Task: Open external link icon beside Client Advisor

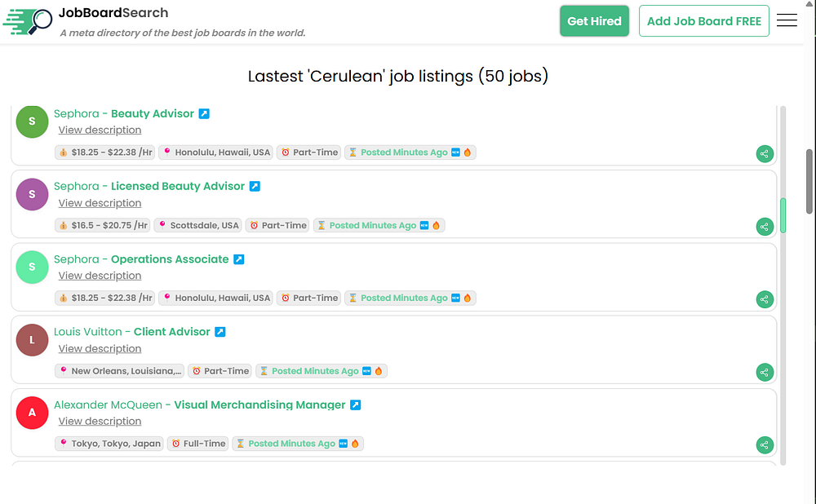Action: 220,332
